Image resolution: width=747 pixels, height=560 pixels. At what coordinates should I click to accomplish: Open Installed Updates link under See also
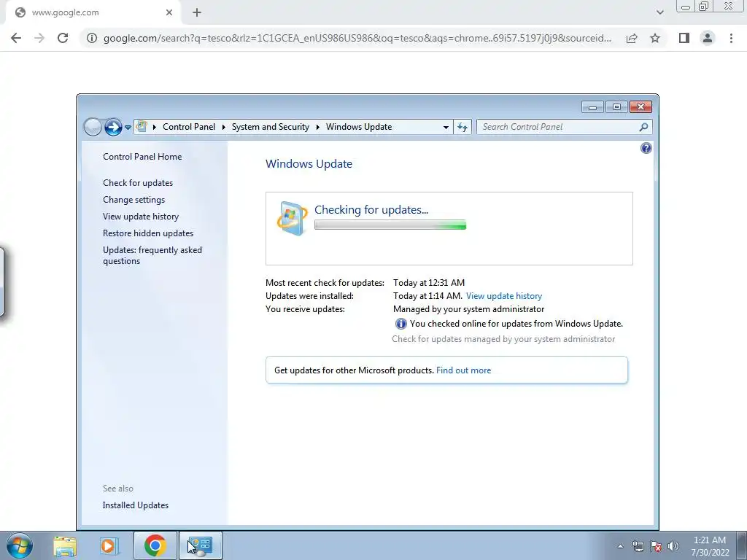(x=135, y=505)
